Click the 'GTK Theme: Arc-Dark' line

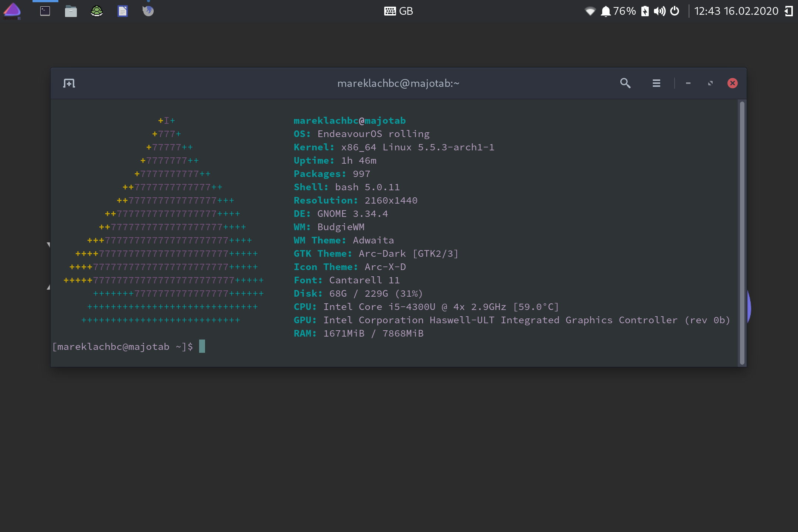point(376,253)
